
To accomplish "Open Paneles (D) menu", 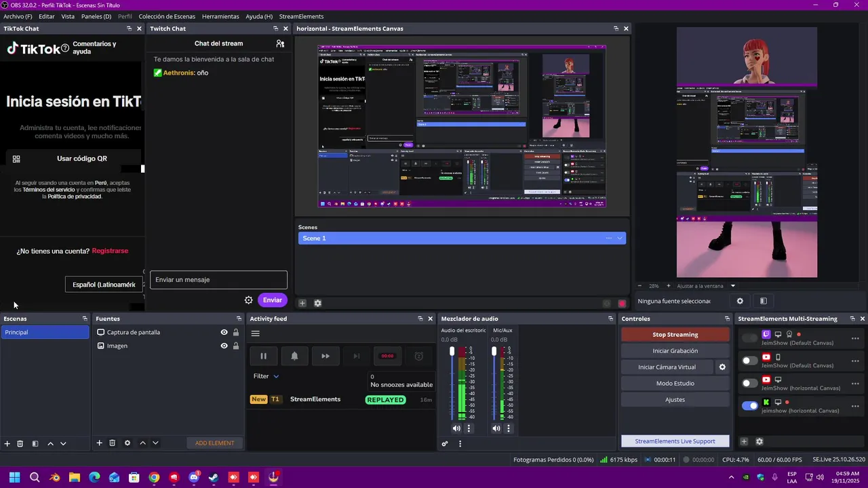I will click(96, 16).
